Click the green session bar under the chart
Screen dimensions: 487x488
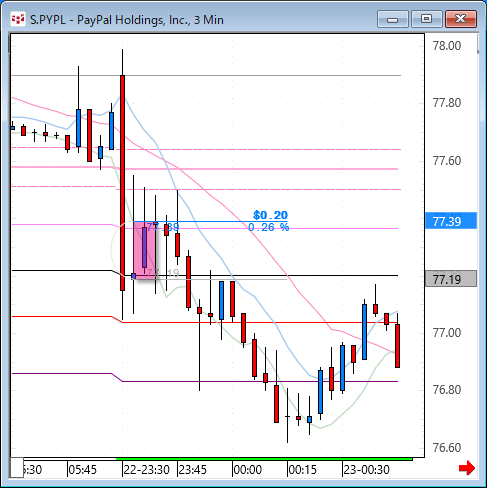(264, 459)
